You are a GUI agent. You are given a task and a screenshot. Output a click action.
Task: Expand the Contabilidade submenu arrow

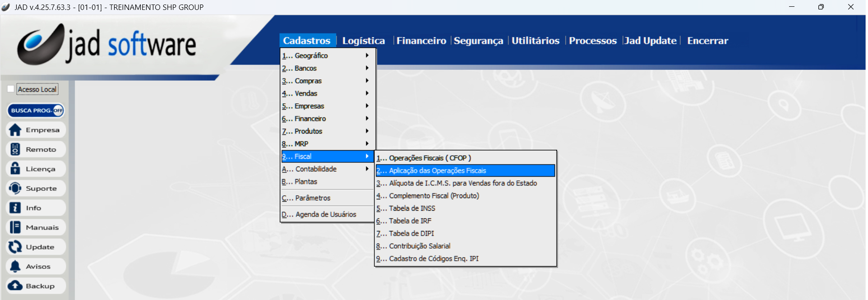pyautogui.click(x=367, y=169)
